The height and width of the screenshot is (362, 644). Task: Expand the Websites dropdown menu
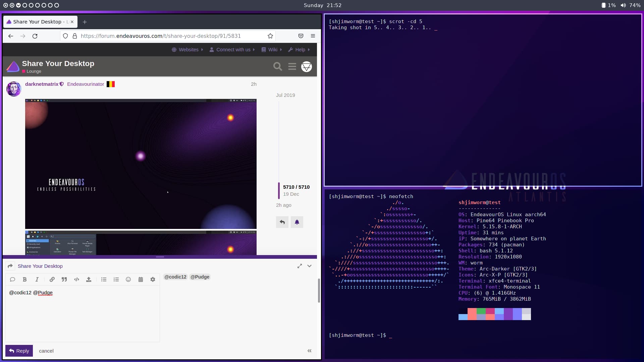coord(187,50)
